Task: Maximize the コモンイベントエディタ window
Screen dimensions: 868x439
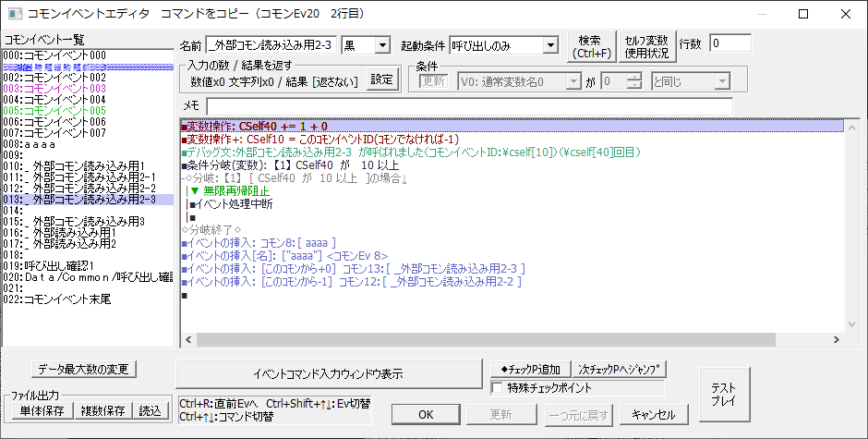Action: pyautogui.click(x=803, y=15)
